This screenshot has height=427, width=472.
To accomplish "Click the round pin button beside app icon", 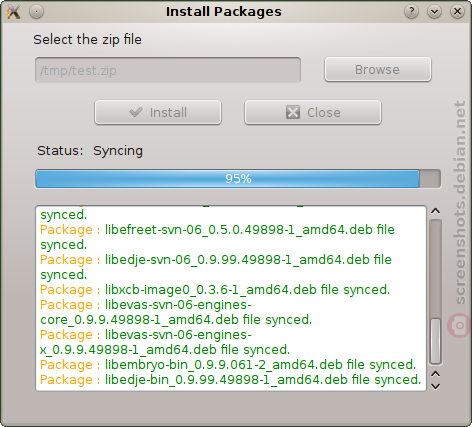I will [36, 12].
